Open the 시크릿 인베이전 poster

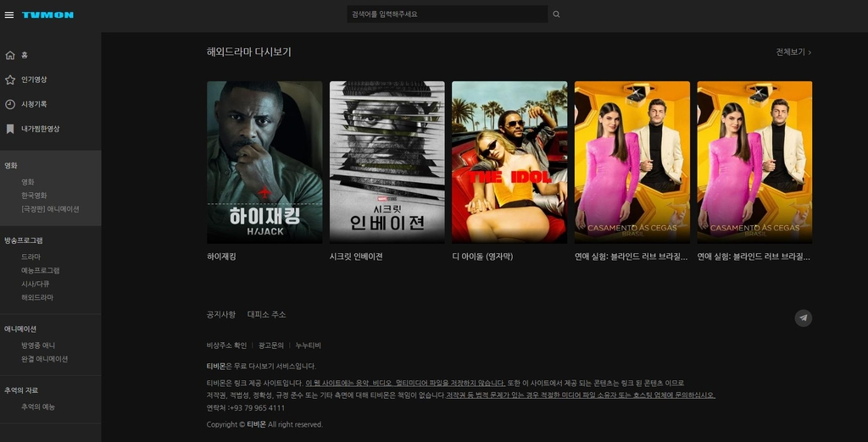(x=387, y=162)
